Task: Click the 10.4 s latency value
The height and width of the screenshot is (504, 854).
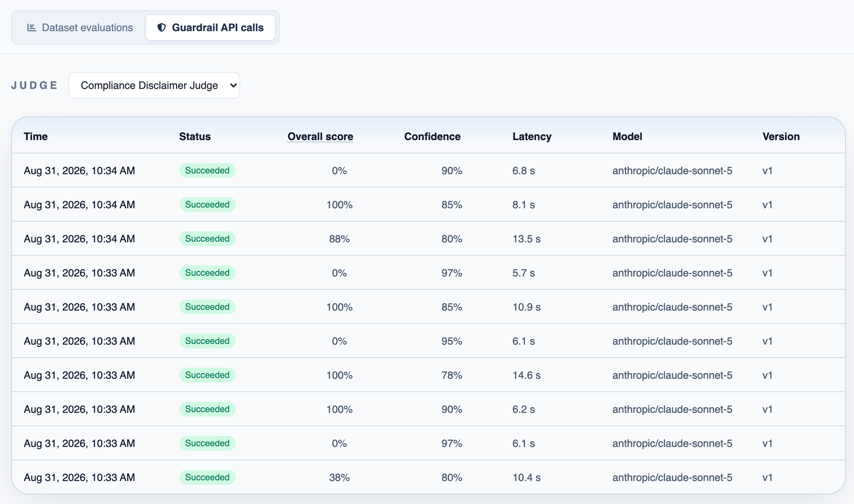Action: click(x=526, y=477)
